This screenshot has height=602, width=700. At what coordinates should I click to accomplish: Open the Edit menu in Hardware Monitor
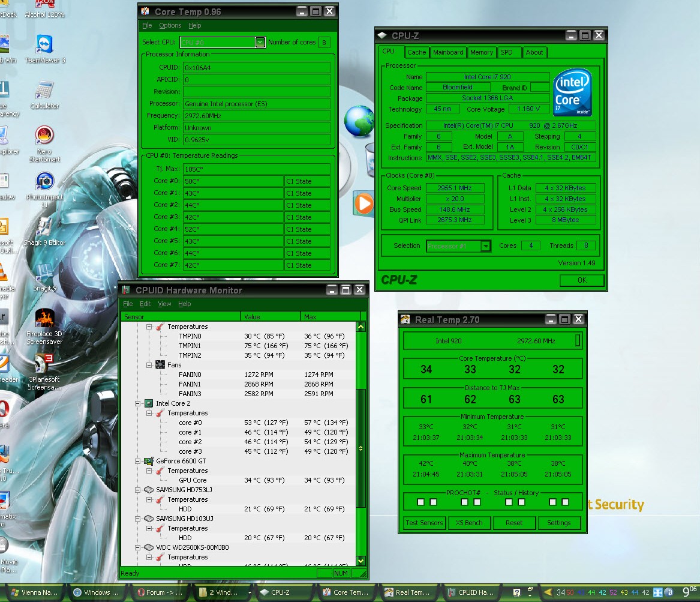[x=145, y=304]
